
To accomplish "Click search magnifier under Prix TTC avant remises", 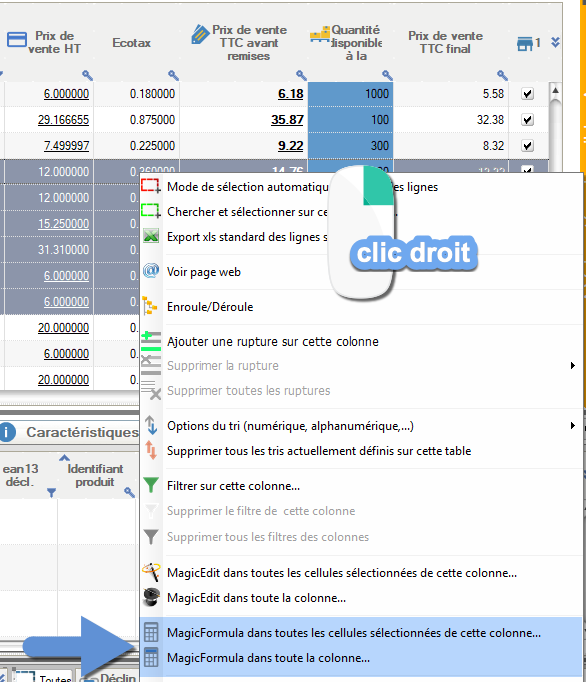I will (301, 75).
